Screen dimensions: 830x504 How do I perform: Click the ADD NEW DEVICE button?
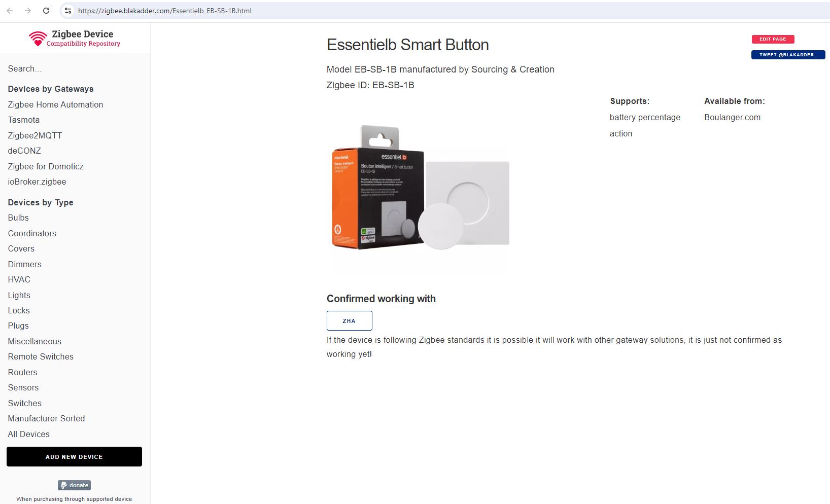click(74, 457)
